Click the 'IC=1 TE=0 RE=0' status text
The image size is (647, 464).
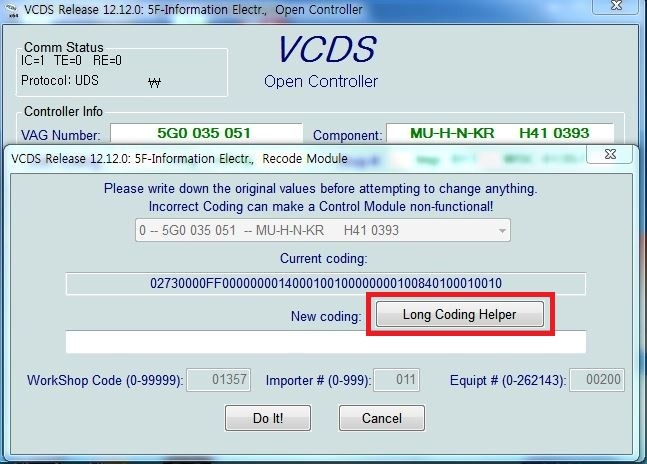point(71,61)
